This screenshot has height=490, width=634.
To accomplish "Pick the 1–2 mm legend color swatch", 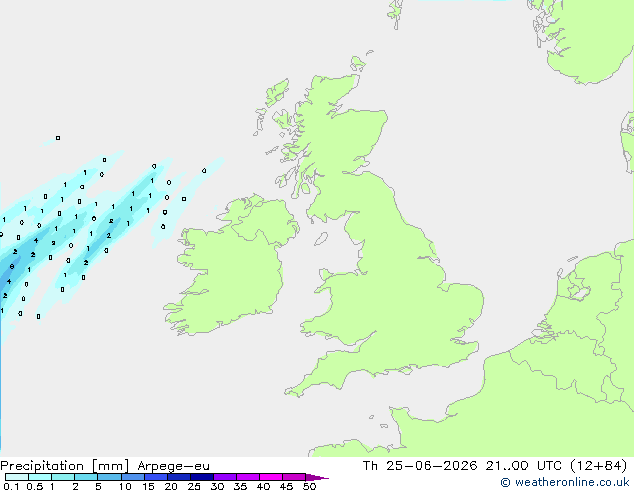I will [x=63, y=477].
